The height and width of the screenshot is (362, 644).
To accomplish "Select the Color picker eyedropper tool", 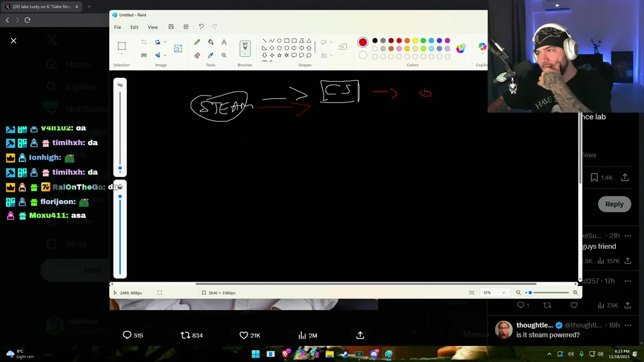I will click(210, 55).
